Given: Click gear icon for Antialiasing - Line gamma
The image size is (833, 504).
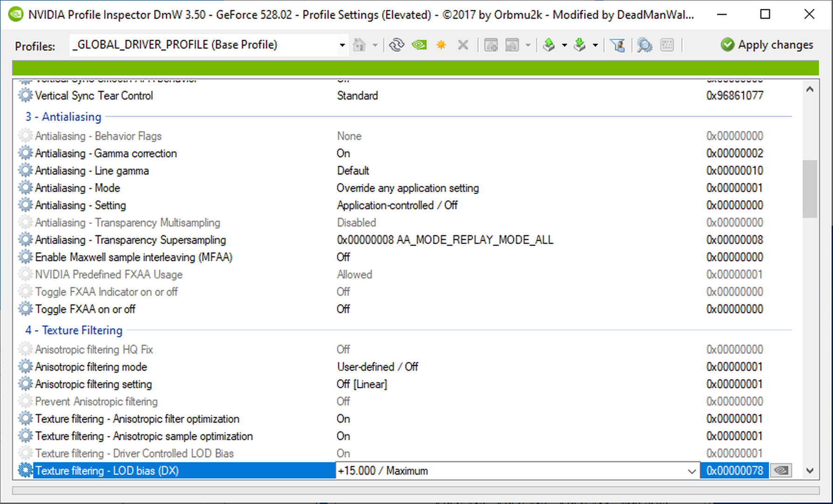Looking at the screenshot, I should (x=25, y=170).
